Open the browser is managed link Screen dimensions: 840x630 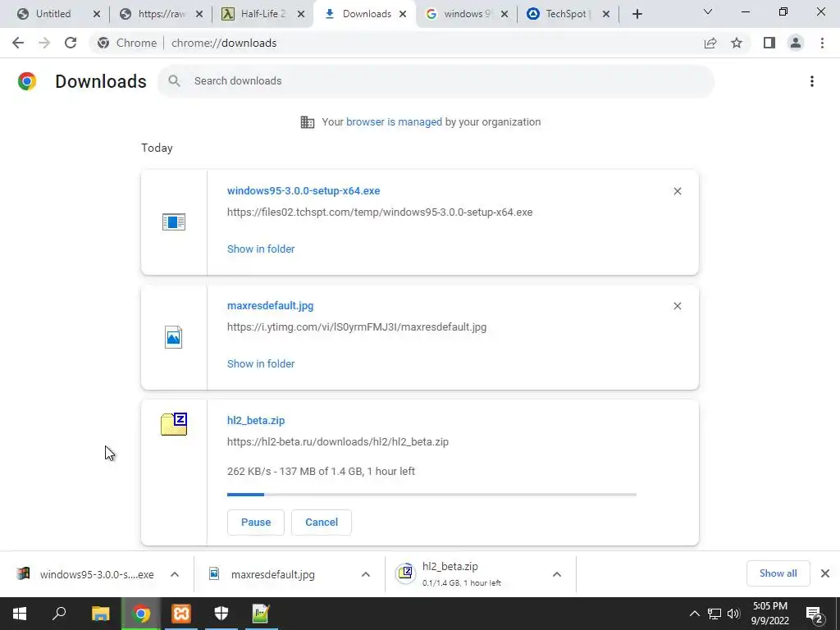pos(394,122)
